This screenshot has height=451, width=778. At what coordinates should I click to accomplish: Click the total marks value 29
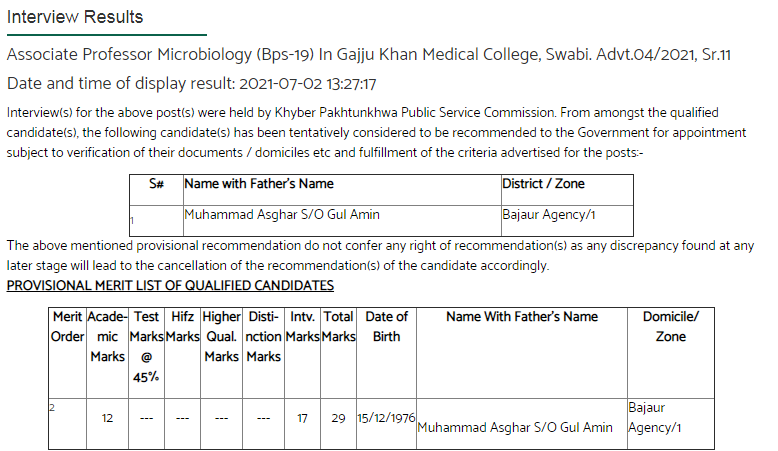[338, 419]
